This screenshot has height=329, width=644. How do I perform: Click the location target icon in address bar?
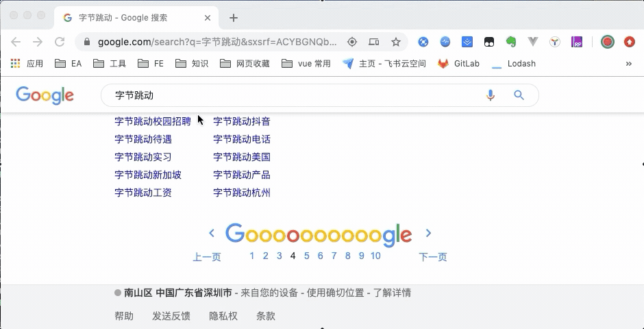pos(352,42)
